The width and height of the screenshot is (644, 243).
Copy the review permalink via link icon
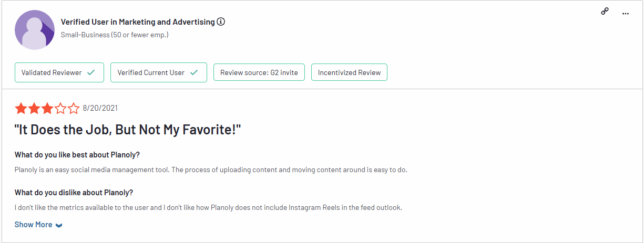coord(605,12)
